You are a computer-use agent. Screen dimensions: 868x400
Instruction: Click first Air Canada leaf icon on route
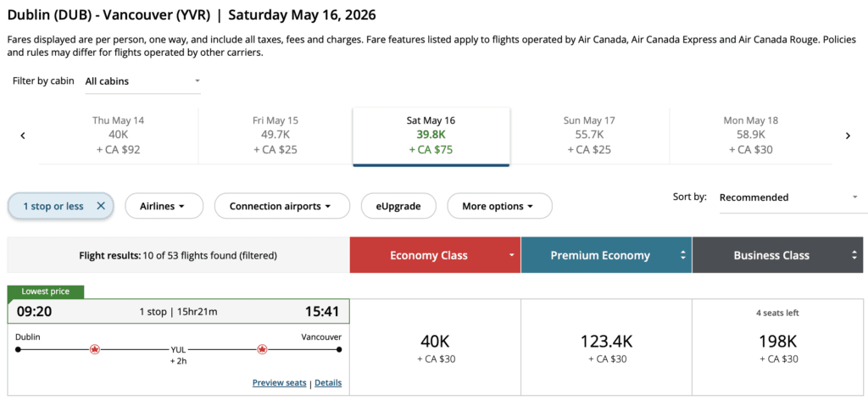point(94,348)
